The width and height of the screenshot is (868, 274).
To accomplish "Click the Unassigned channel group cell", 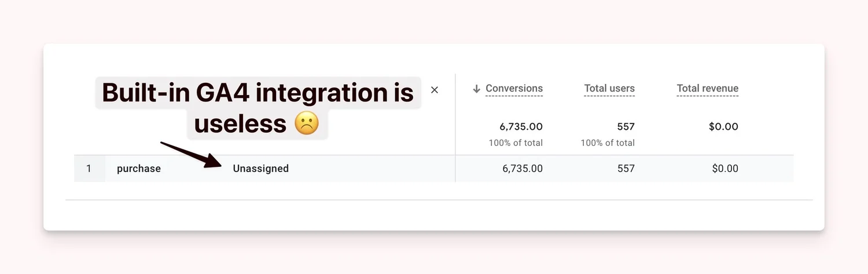I will pos(260,169).
